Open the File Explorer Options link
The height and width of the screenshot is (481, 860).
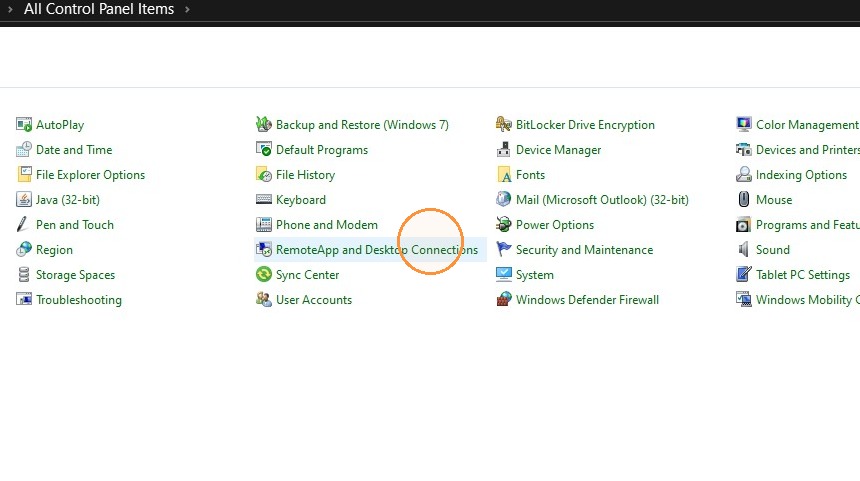[90, 175]
